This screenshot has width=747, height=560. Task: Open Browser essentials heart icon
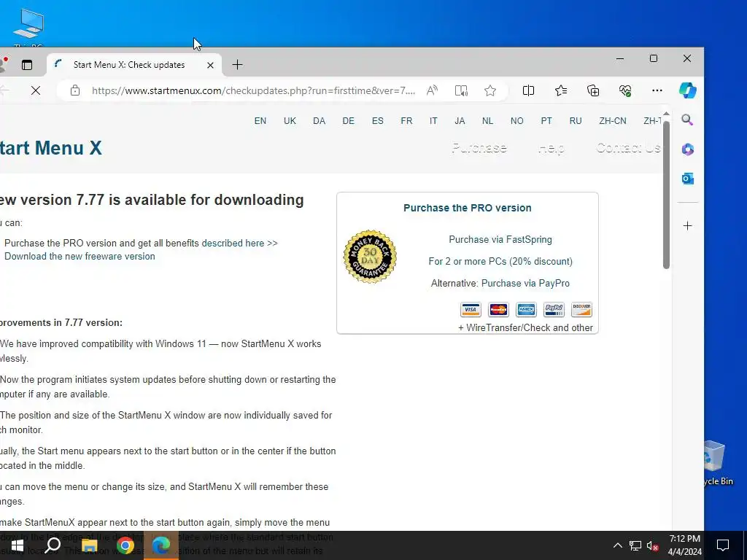(625, 90)
